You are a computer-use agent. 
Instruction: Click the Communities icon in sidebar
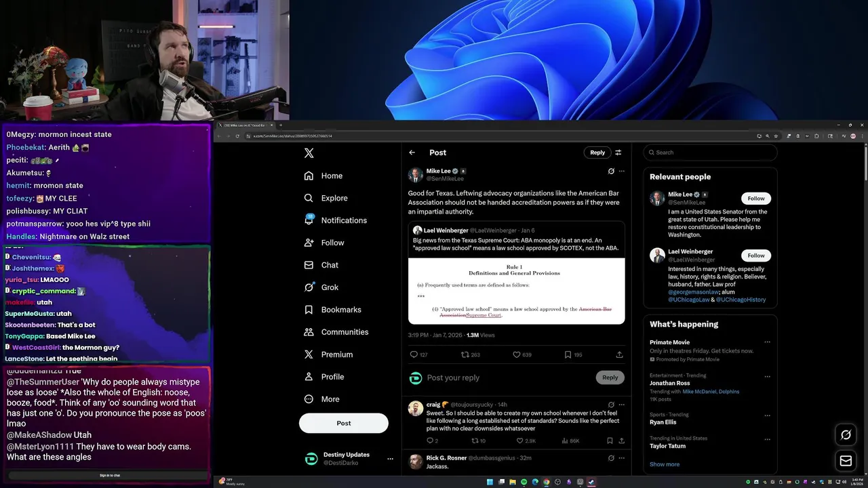click(x=309, y=332)
